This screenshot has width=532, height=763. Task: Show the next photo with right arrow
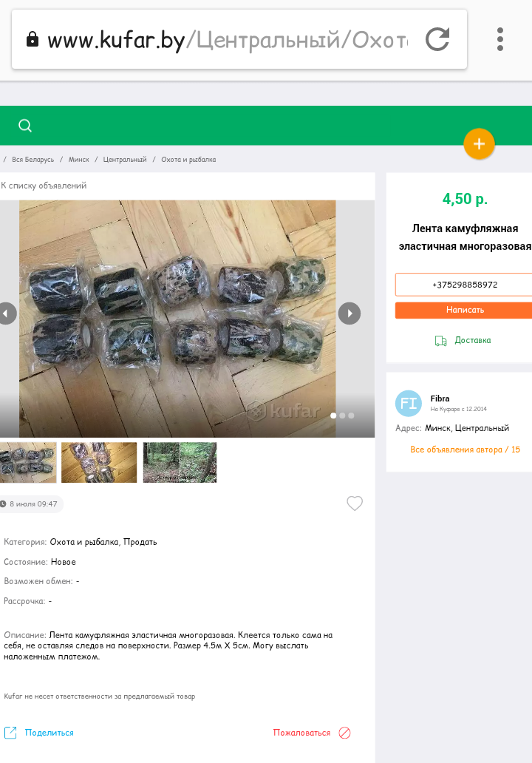point(349,313)
